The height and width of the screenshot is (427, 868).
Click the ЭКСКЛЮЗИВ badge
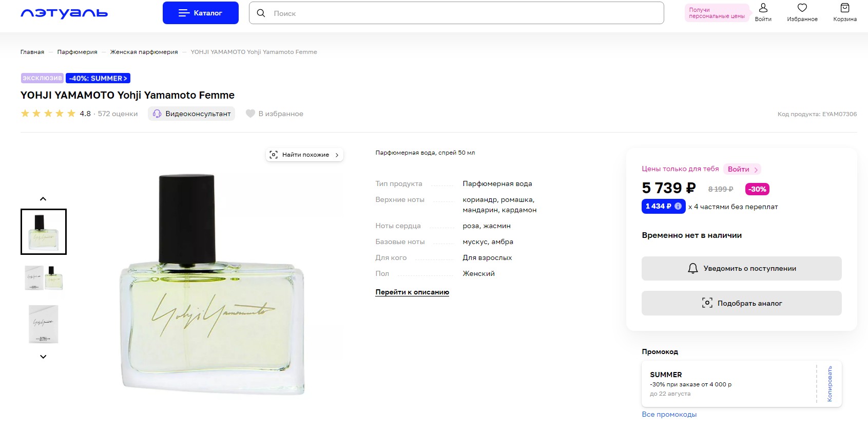tap(42, 78)
